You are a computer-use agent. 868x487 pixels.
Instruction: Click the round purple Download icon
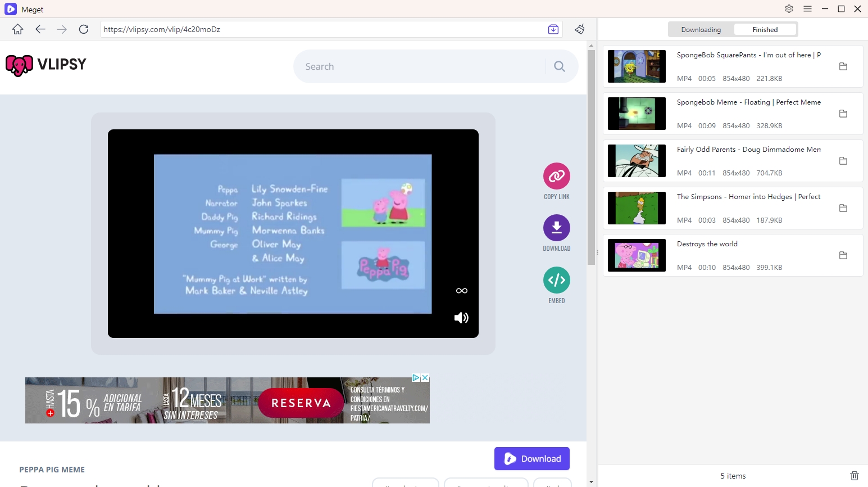point(557,228)
